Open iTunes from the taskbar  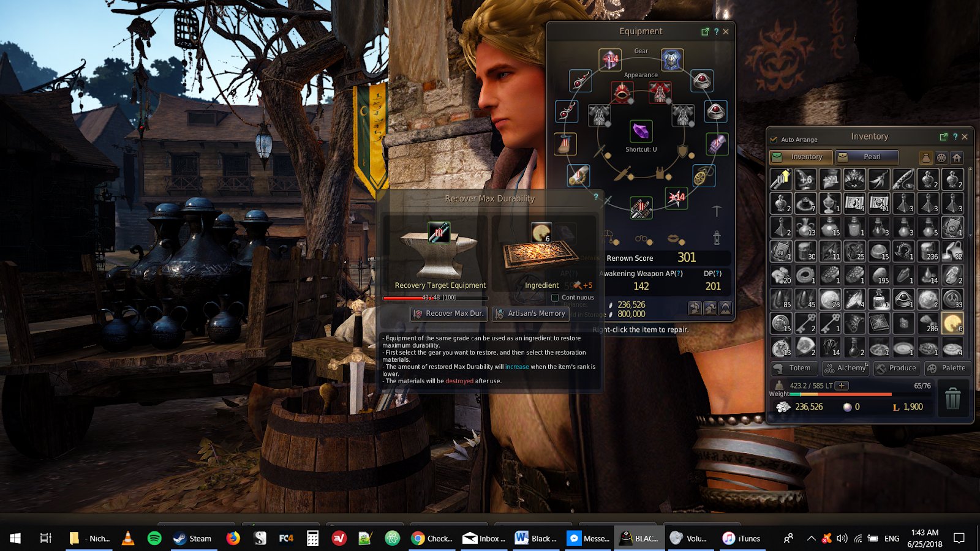tap(741, 538)
